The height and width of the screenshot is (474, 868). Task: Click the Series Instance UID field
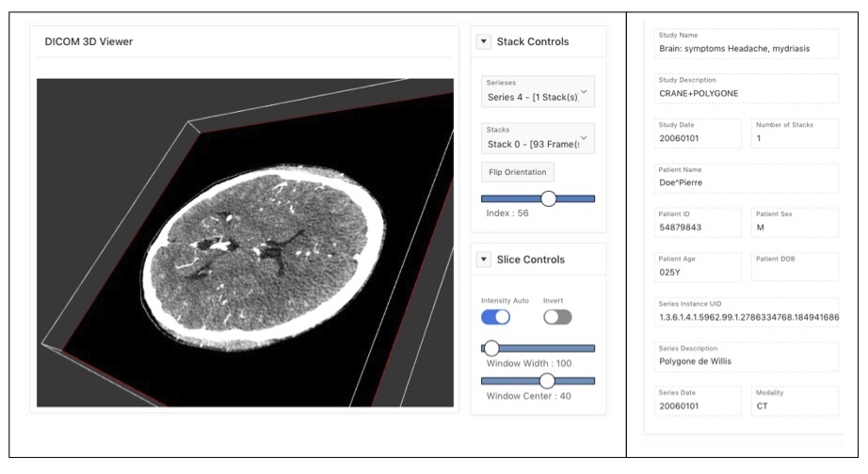pos(746,312)
